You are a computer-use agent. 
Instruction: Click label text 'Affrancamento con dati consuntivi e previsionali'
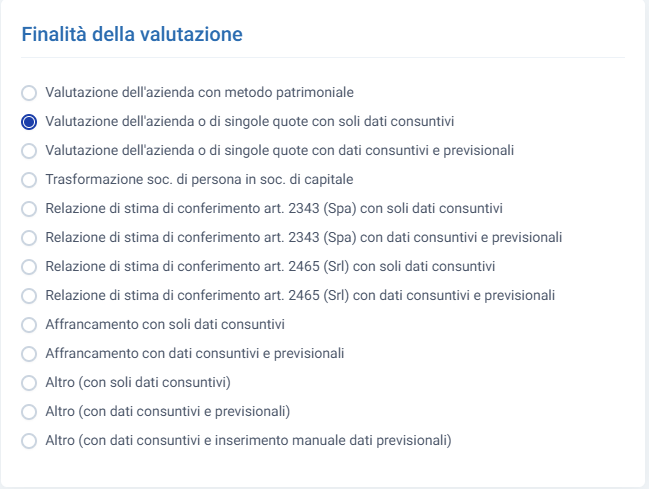195,353
